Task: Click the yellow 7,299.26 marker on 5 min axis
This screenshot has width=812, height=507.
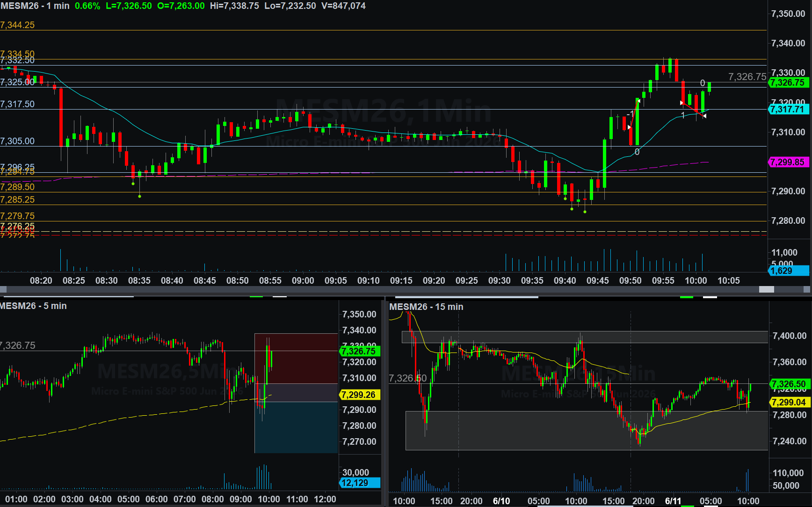Action: [359, 395]
